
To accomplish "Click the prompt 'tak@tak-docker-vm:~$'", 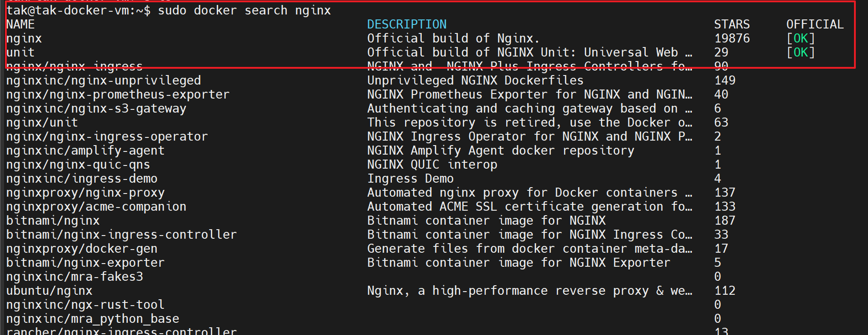I will tap(78, 10).
